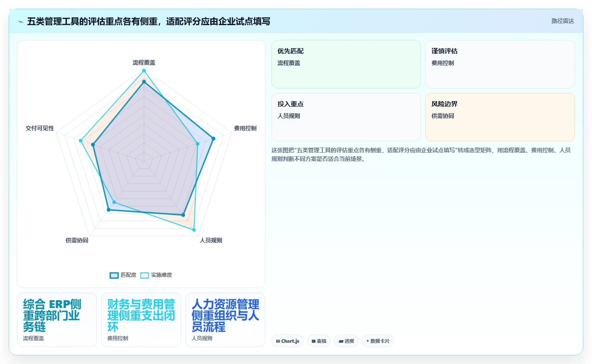
Task: Click 流程覆盖 text inside the 优先匹配 card
Action: (x=289, y=63)
